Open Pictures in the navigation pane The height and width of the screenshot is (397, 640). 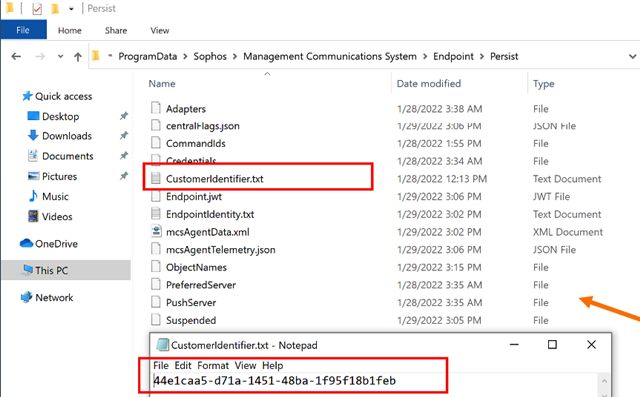point(60,176)
